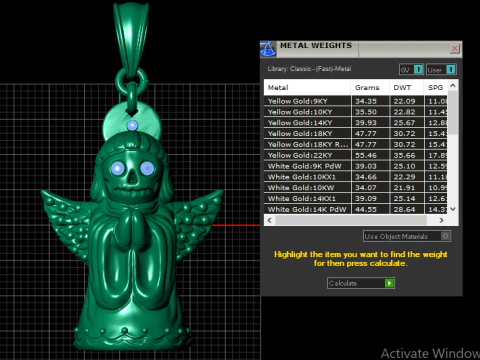
Task: Click the Calculate button
Action: 361,283
